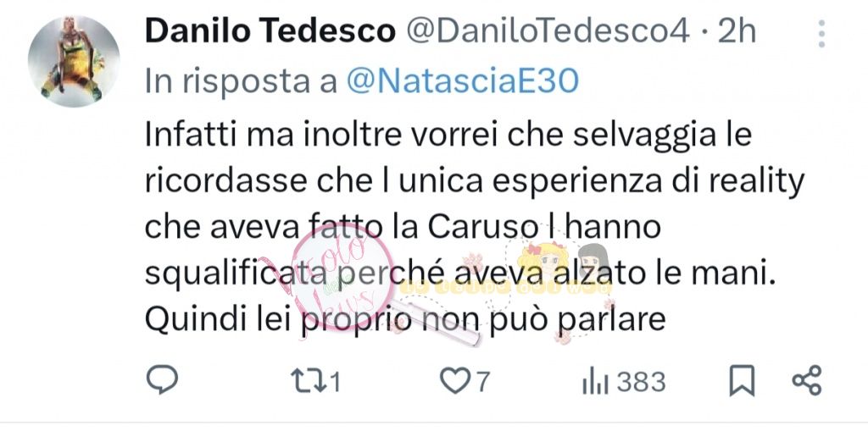Click the 2h timestamp
Image resolution: width=868 pixels, height=431 pixels.
coord(737,31)
